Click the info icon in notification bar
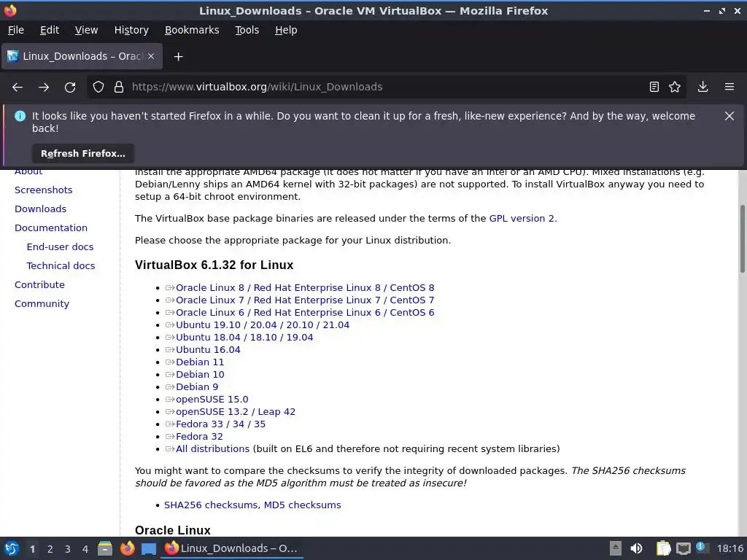 point(20,116)
